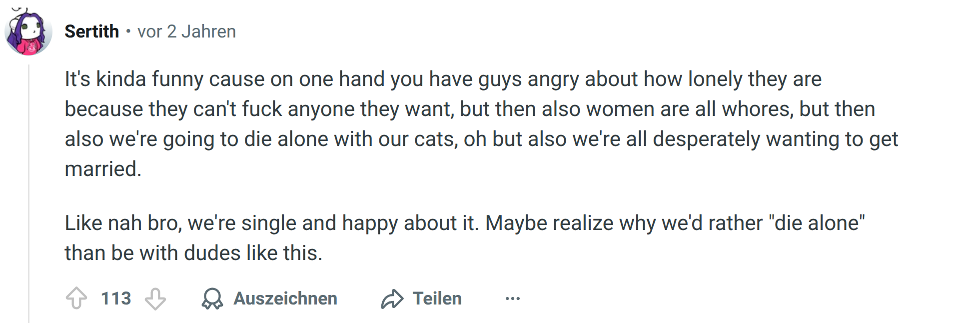980x323 pixels.
Task: Click the dot separator beside the username
Action: [128, 31]
